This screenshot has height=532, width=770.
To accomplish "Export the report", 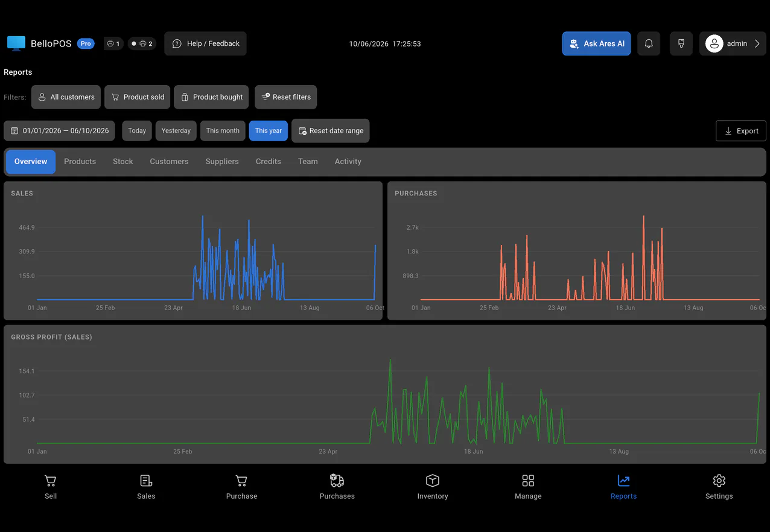I will [x=741, y=131].
